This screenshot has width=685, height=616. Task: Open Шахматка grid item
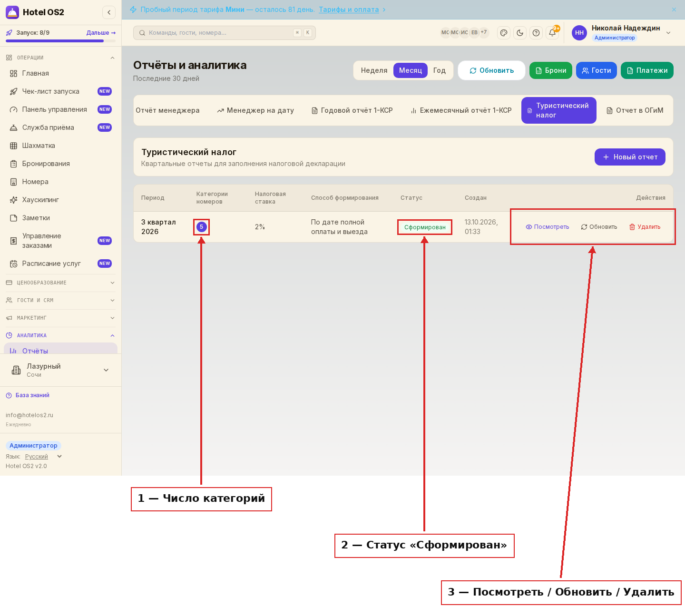pyautogui.click(x=61, y=146)
